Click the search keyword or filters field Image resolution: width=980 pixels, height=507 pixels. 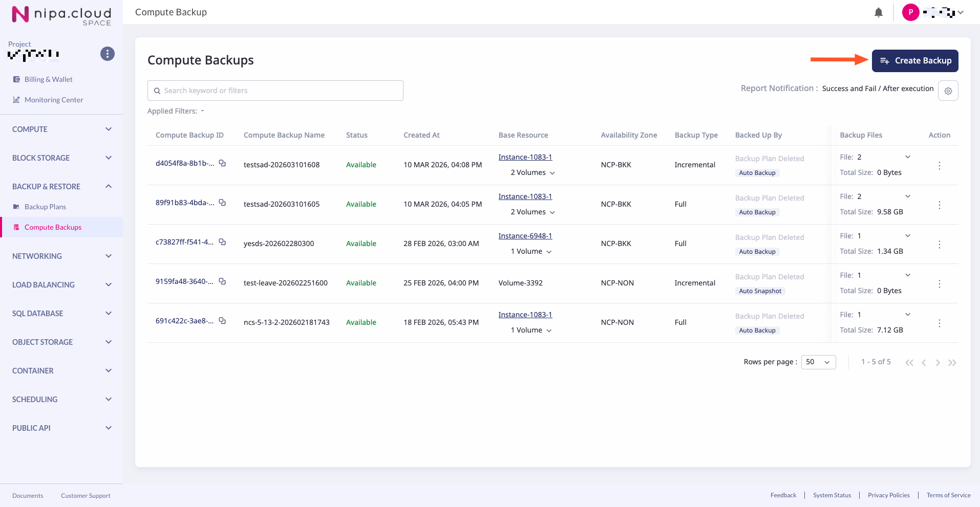point(275,91)
